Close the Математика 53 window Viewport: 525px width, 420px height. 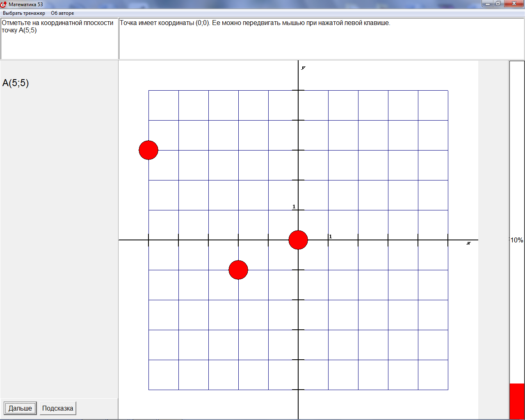coord(514,4)
